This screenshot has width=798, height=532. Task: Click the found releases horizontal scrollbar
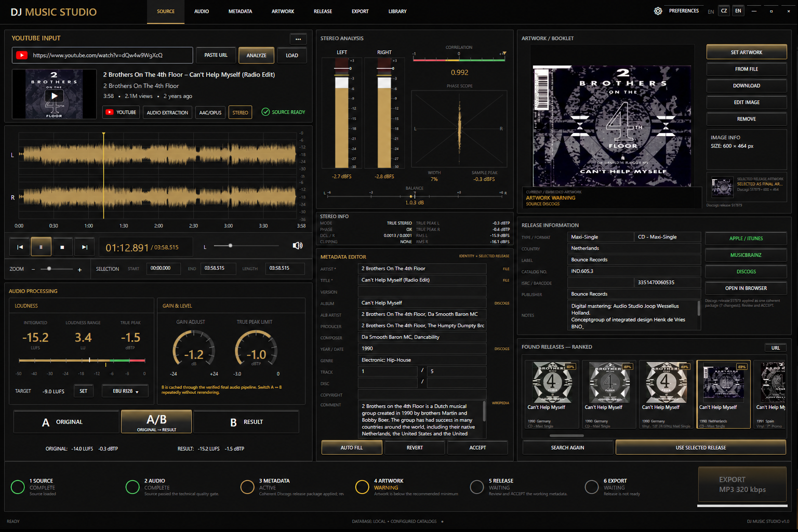coord(566,435)
